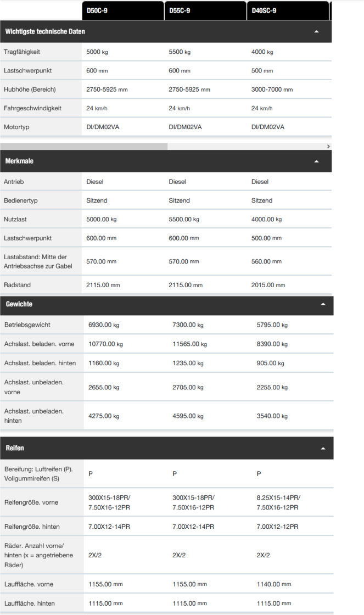The image size is (364, 615).
Task: Click the Radstand row label
Action: click(x=17, y=285)
